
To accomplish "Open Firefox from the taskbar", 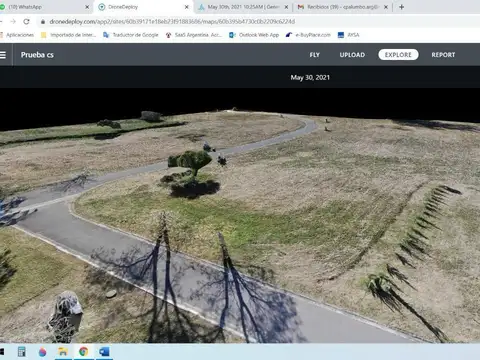I will [x=42, y=352].
